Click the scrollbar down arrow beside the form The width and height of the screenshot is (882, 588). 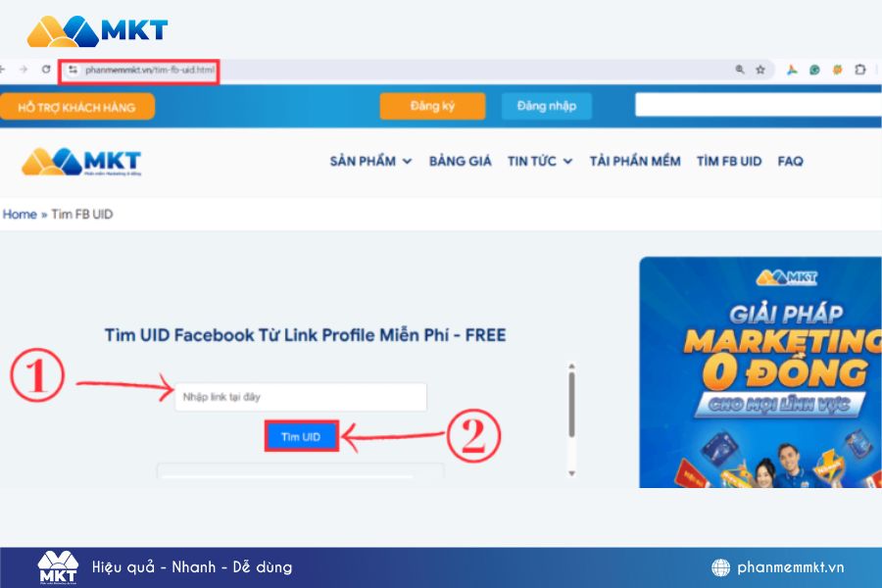(x=571, y=473)
